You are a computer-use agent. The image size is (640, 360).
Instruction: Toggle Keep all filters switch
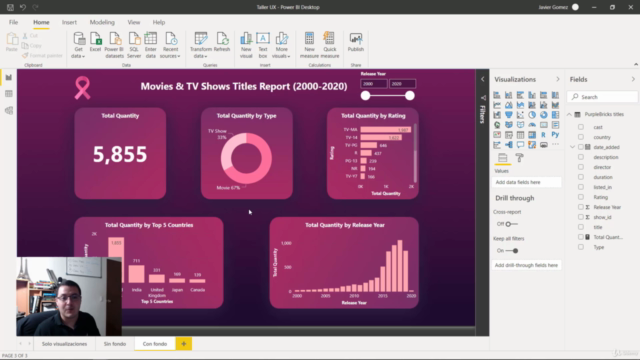click(512, 251)
